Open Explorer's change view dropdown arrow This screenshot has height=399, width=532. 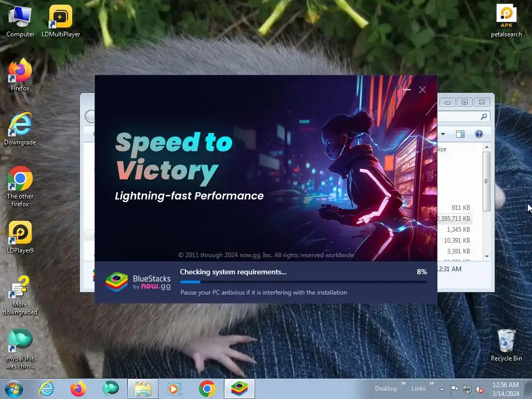pos(443,134)
